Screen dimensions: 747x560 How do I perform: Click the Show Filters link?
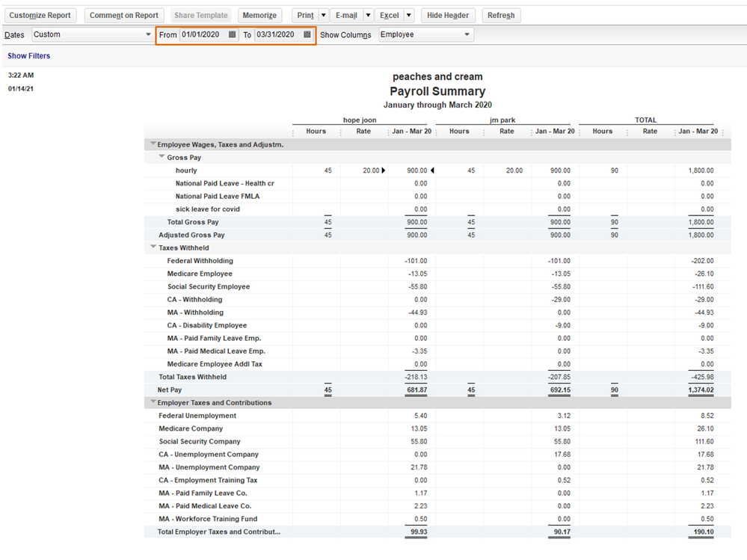[x=28, y=56]
